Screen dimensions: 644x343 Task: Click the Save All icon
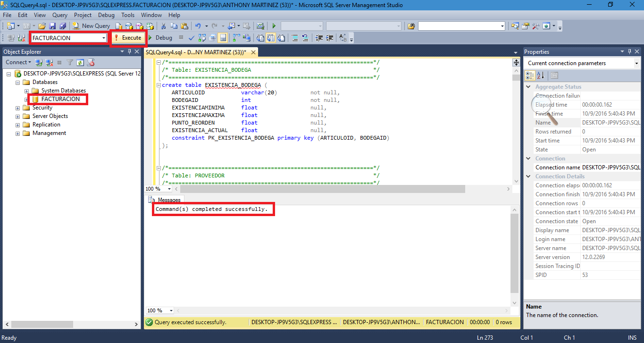point(62,26)
